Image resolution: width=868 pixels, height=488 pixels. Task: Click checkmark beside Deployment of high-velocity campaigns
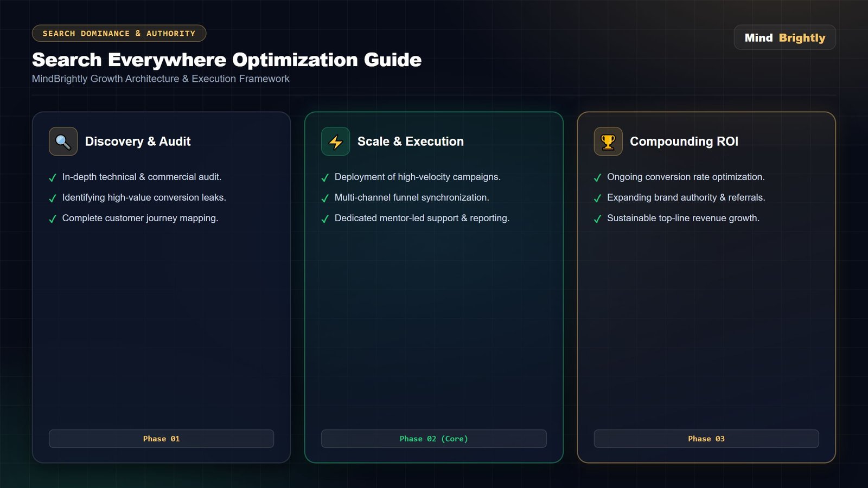point(325,178)
